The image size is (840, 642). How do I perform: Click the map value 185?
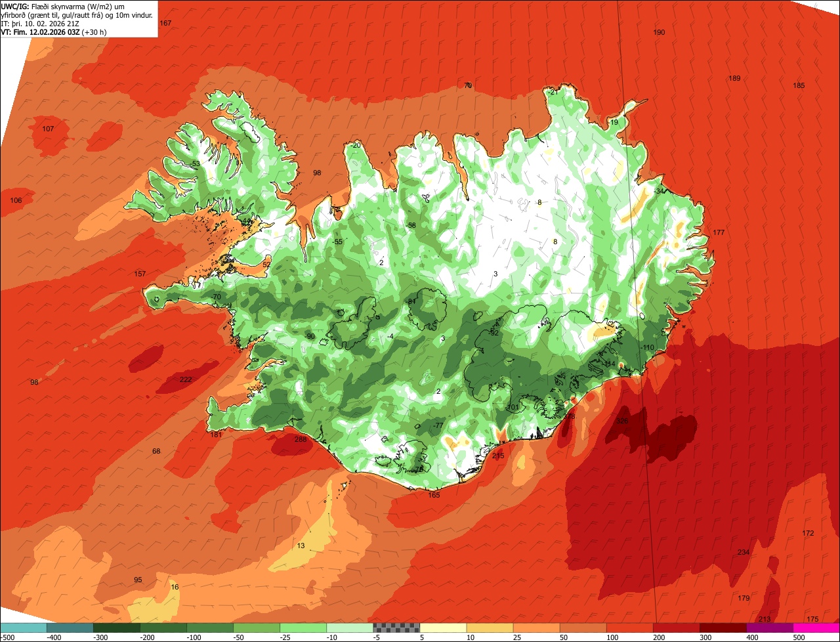(799, 85)
